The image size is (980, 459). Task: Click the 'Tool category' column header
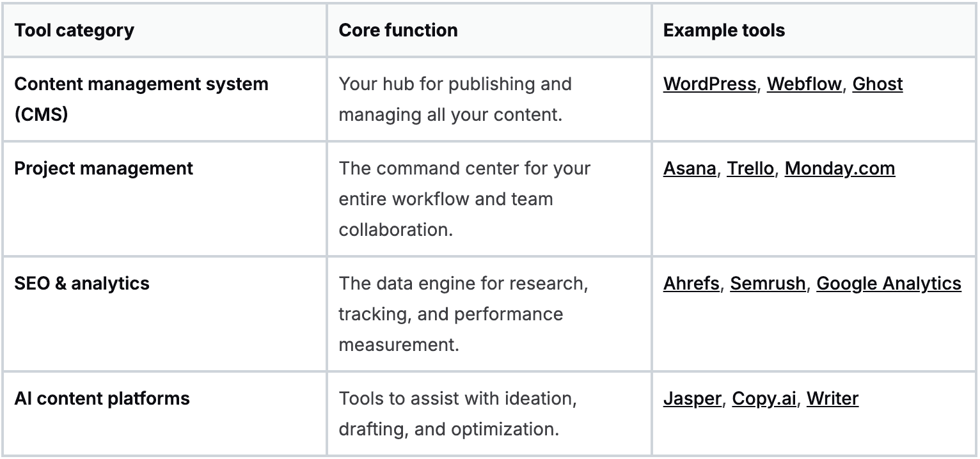74,31
